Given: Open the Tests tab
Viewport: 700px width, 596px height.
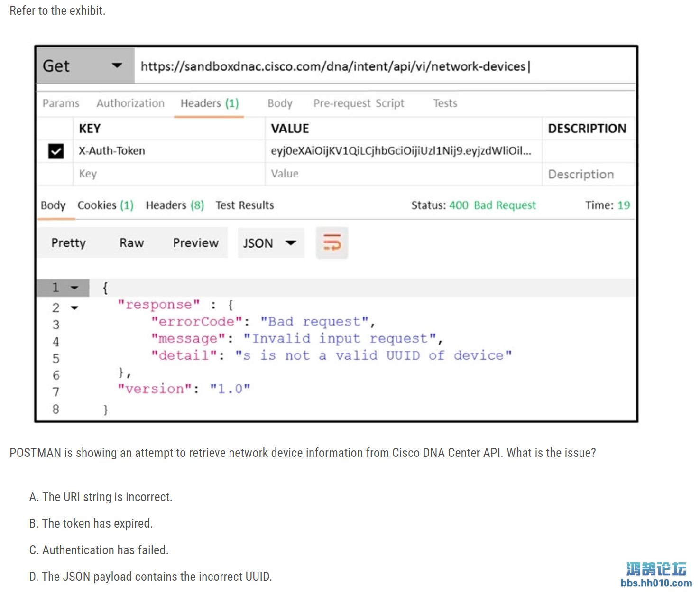Looking at the screenshot, I should tap(445, 103).
